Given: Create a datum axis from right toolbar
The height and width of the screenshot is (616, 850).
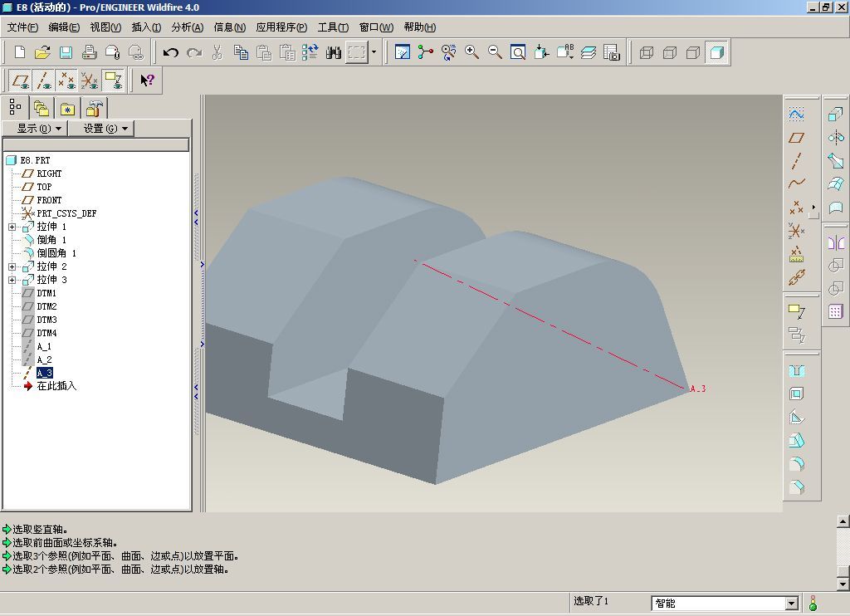Looking at the screenshot, I should (796, 161).
